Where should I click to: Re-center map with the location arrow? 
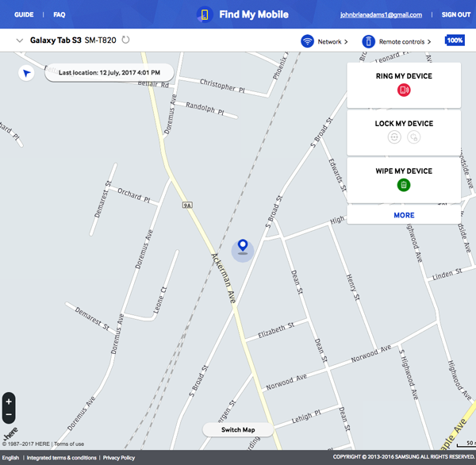26,73
